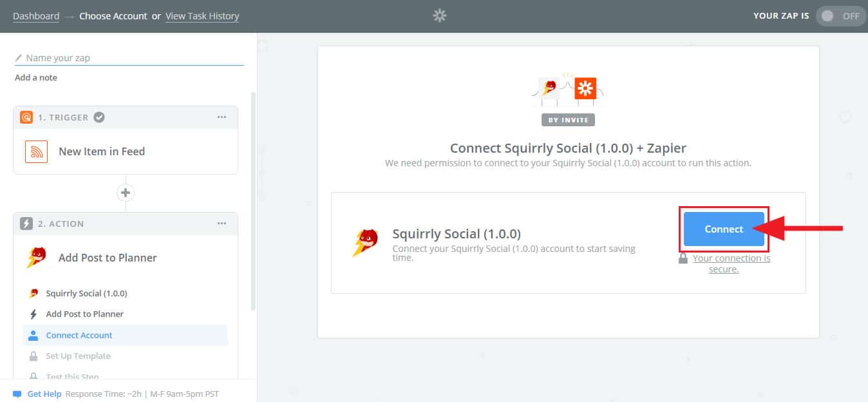The height and width of the screenshot is (402, 868).
Task: Click the orange trigger step badge icon
Action: pyautogui.click(x=26, y=117)
